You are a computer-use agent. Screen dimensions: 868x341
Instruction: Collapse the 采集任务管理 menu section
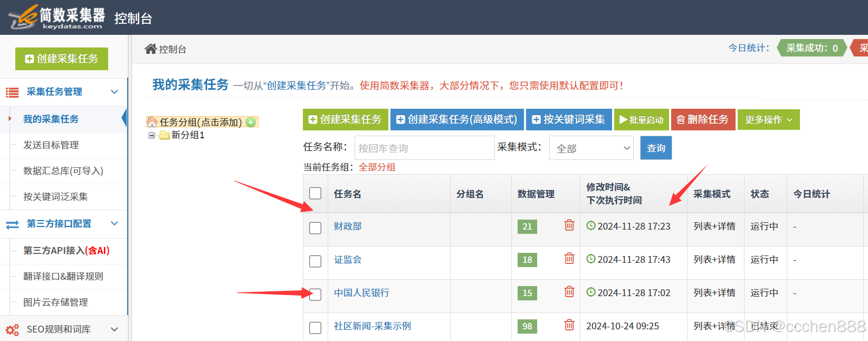115,92
